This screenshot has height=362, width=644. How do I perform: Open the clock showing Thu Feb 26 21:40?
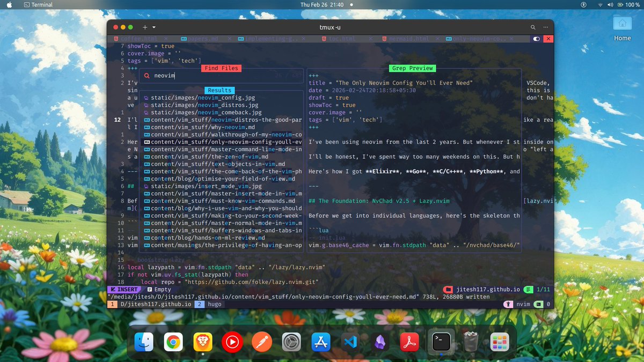click(322, 5)
